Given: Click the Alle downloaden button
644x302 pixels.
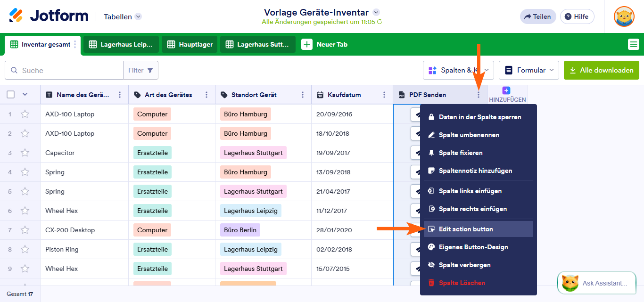Looking at the screenshot, I should coord(601,70).
